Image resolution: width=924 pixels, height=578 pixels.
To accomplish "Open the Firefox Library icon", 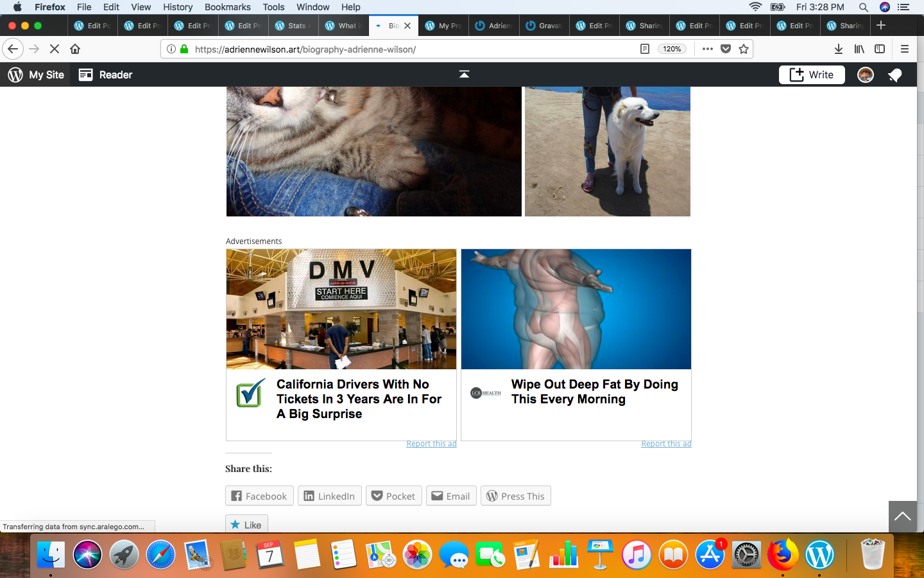I will tap(859, 49).
